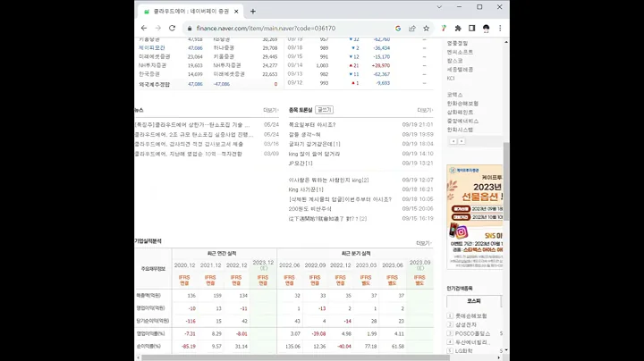Open the 03/16 감사보고서 제출 news headline
The height and width of the screenshot is (361, 644).
[189, 145]
